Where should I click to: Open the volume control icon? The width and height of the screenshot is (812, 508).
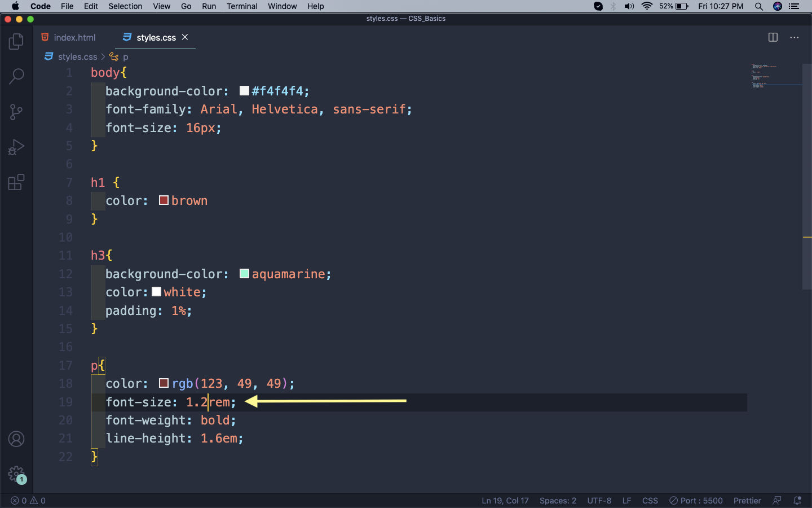pyautogui.click(x=629, y=6)
